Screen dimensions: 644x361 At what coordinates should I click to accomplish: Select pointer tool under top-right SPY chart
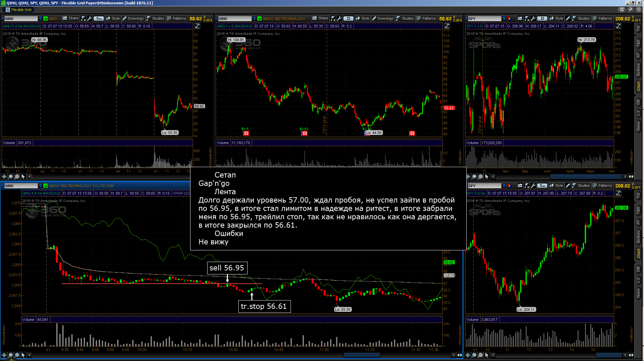[x=487, y=176]
